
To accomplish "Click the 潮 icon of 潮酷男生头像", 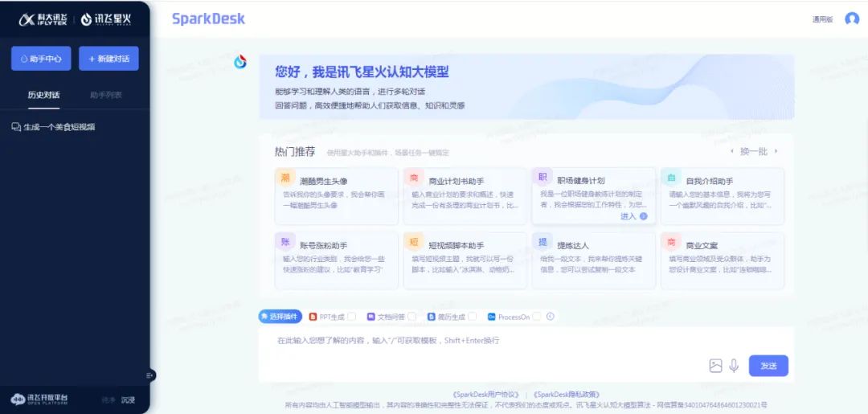I will [x=285, y=178].
